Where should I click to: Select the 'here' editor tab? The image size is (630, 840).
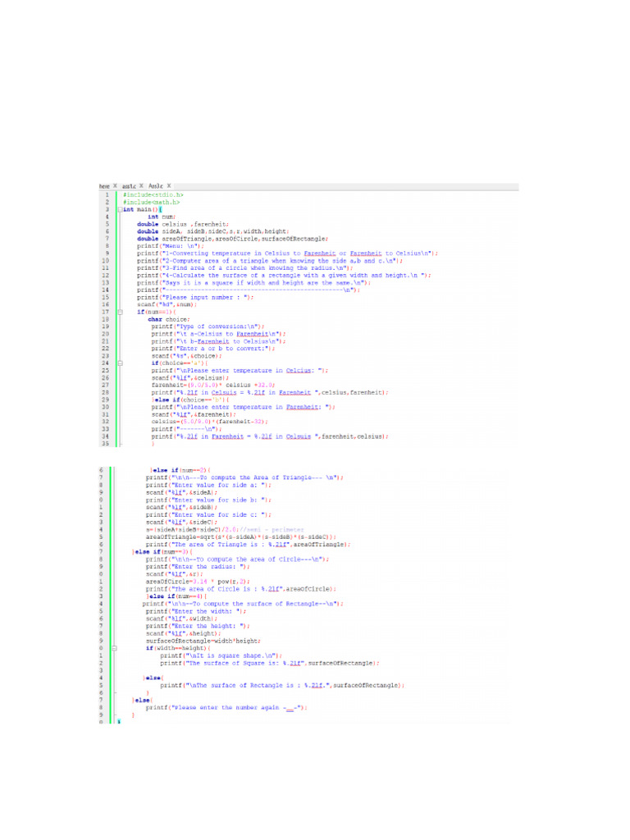104,186
